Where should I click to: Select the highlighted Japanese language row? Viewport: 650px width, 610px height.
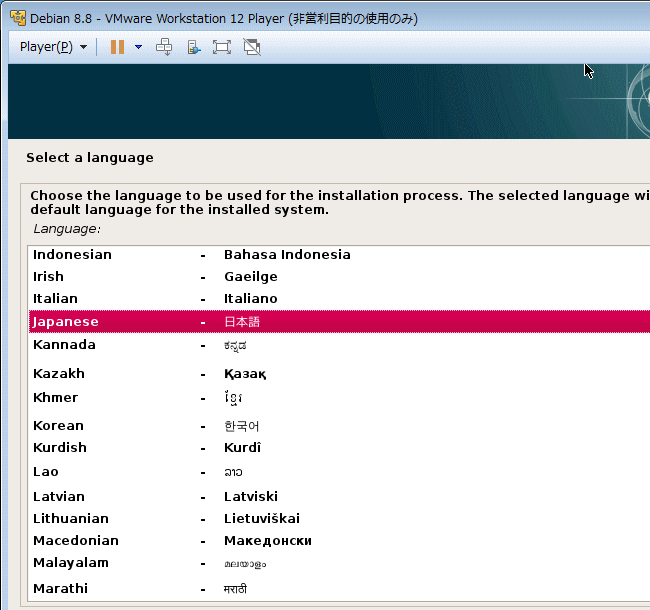(339, 321)
